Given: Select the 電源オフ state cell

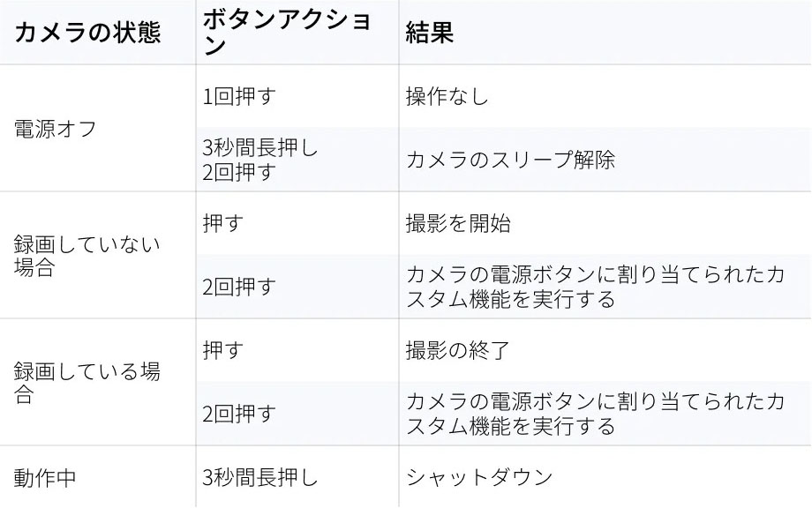Looking at the screenshot, I should coord(56,129).
